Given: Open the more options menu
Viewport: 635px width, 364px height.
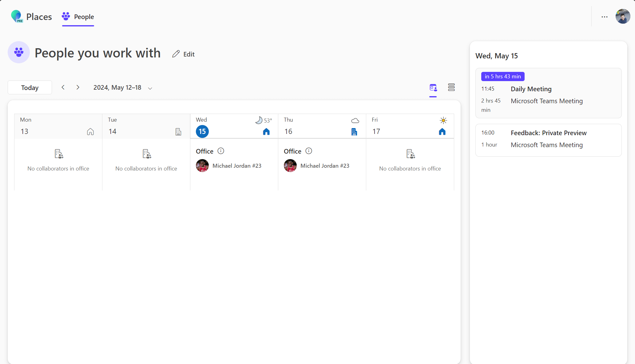Looking at the screenshot, I should point(605,17).
